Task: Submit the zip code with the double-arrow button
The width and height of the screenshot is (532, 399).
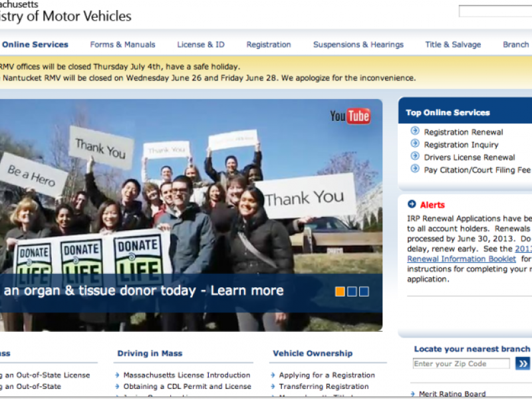Action: (x=523, y=364)
